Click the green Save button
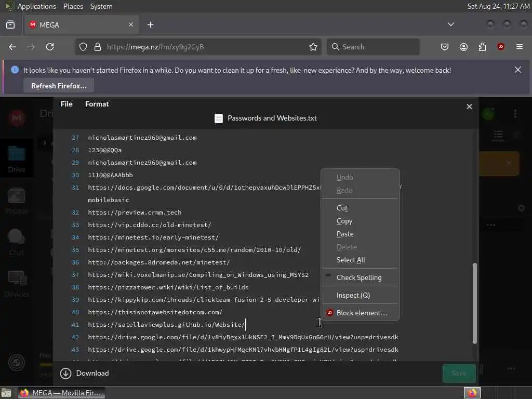532x399 pixels. 459,373
